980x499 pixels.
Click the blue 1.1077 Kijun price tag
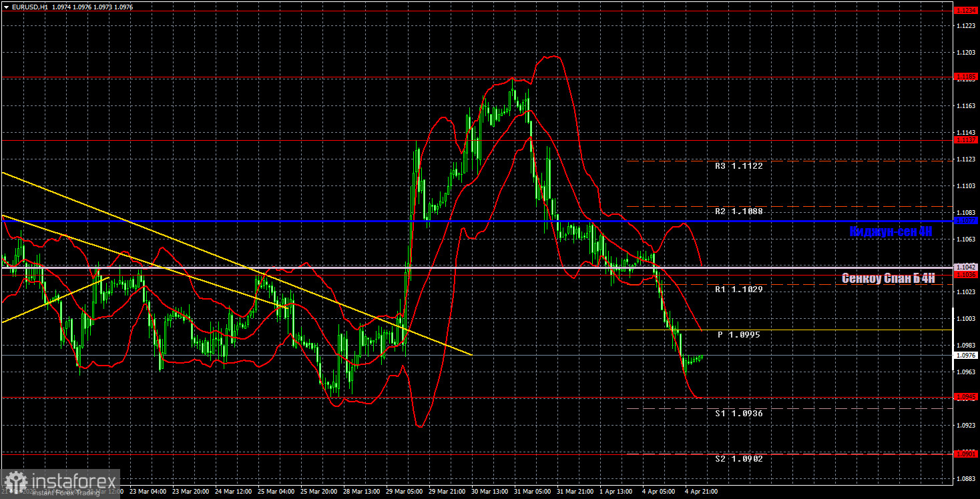click(x=967, y=221)
